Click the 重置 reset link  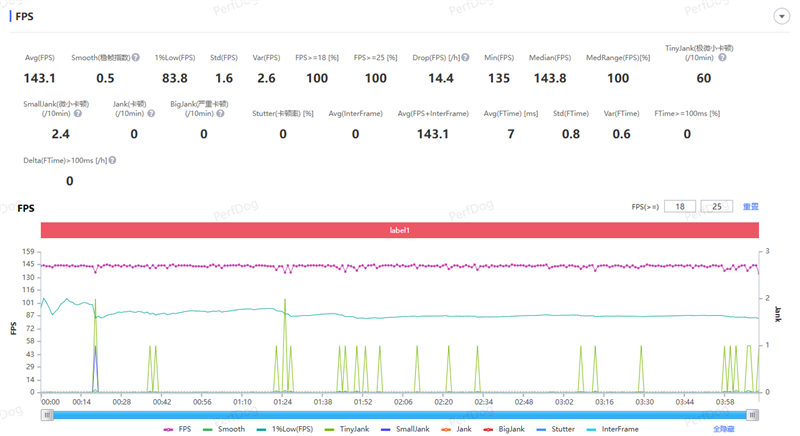pos(750,207)
